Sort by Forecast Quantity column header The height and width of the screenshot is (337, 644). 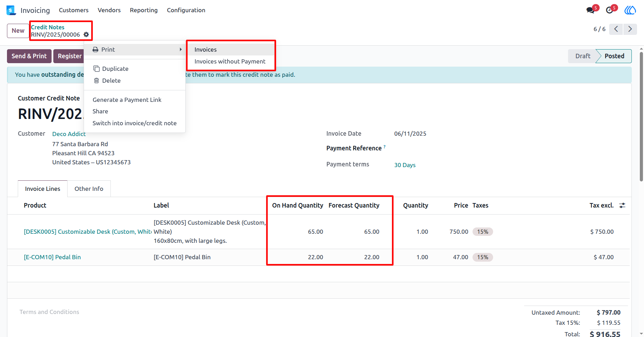pos(354,205)
